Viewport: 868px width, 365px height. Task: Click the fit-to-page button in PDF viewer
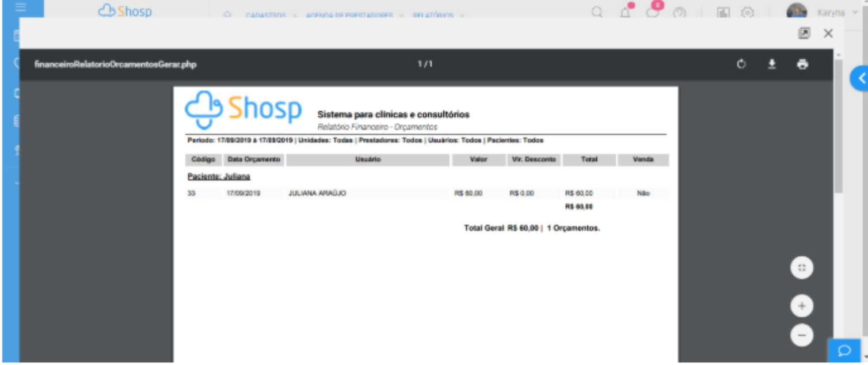[x=802, y=267]
